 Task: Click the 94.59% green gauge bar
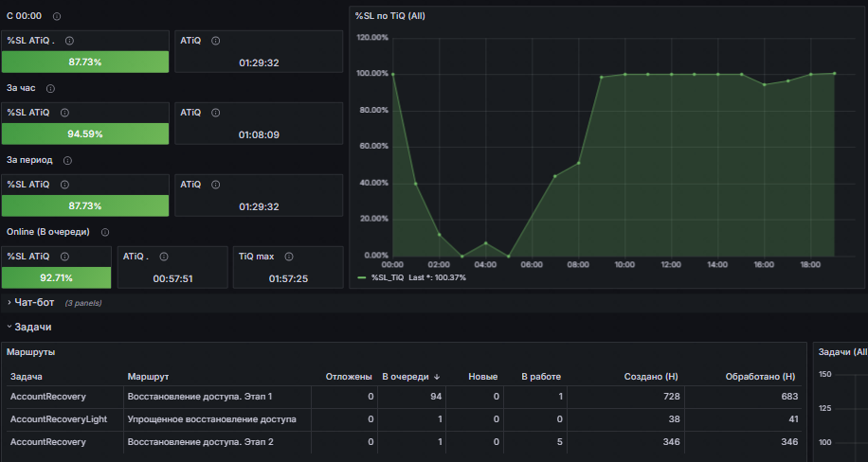point(85,133)
